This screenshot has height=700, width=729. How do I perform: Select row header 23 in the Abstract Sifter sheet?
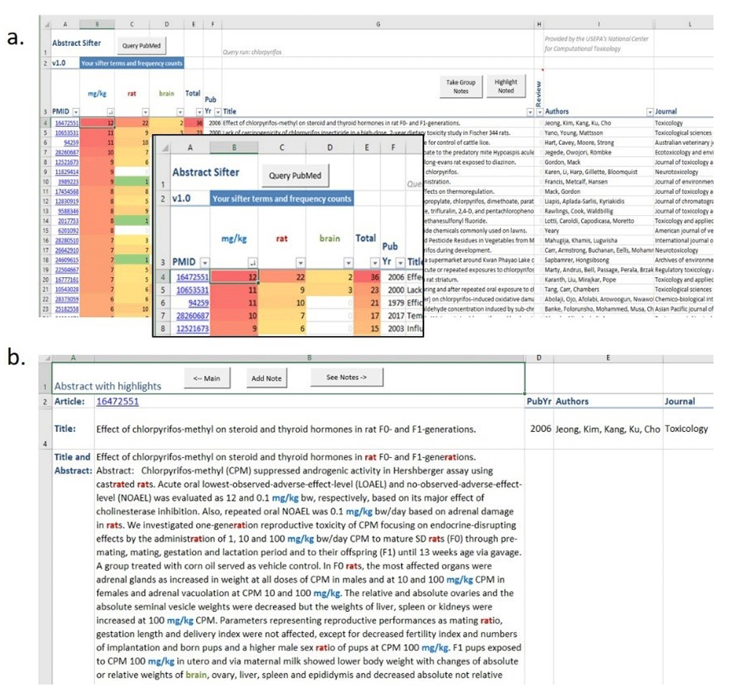pyautogui.click(x=45, y=309)
